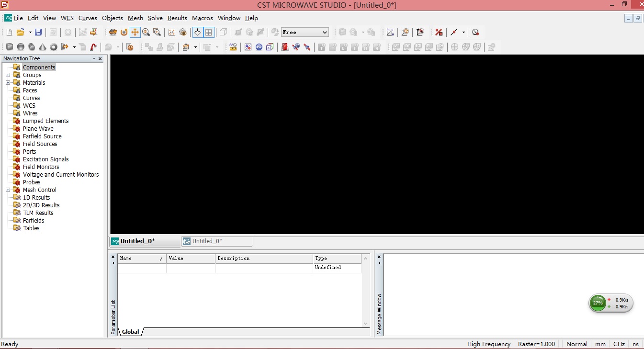The image size is (644, 349).
Task: Open bounding box dropdown arrow
Action: pos(195,47)
